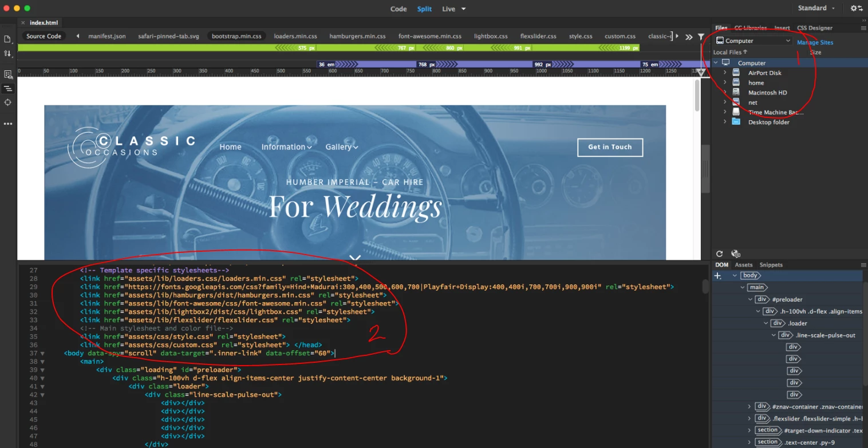Toggle Live view
Image resolution: width=868 pixels, height=448 pixels.
(448, 9)
